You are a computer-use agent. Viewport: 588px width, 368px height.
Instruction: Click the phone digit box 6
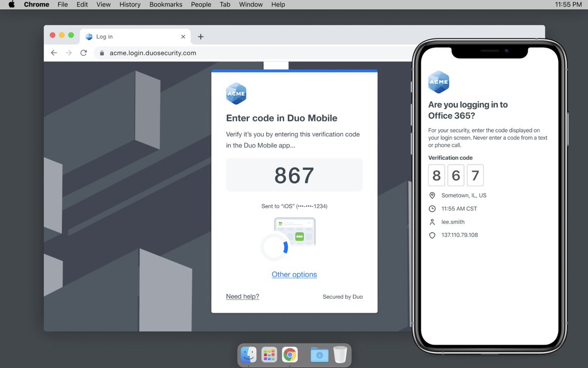click(456, 175)
